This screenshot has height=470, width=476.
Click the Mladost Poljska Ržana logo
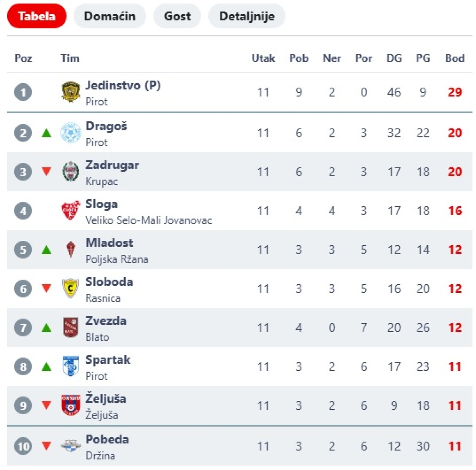(x=70, y=249)
